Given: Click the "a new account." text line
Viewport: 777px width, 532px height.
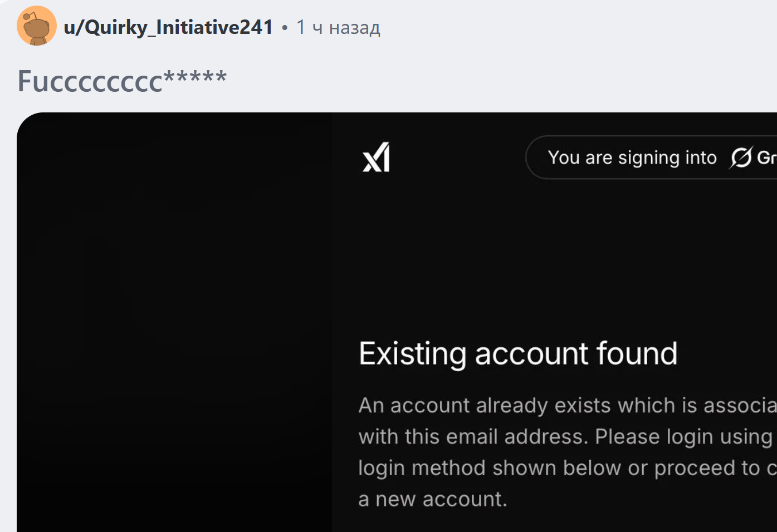Looking at the screenshot, I should point(433,499).
